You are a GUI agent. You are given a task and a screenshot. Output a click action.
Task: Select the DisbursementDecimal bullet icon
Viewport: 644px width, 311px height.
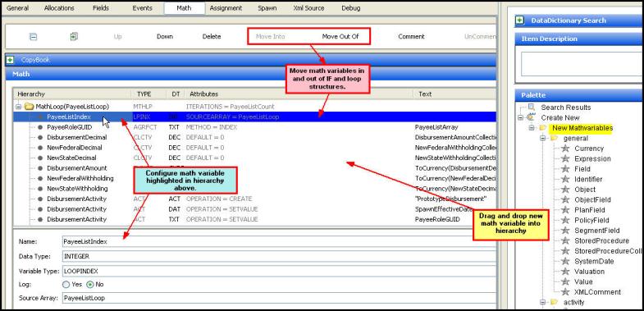40,138
